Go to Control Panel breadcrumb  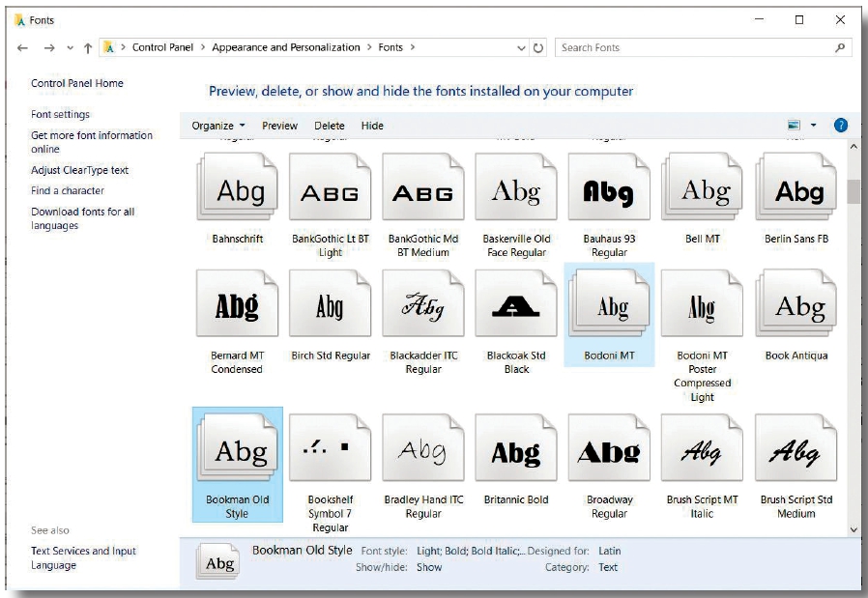(162, 47)
